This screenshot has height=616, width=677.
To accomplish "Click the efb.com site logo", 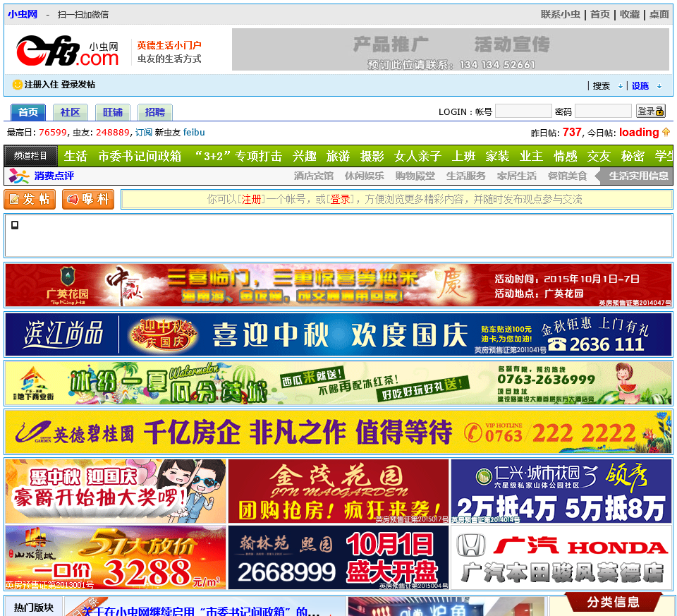I will (67, 51).
